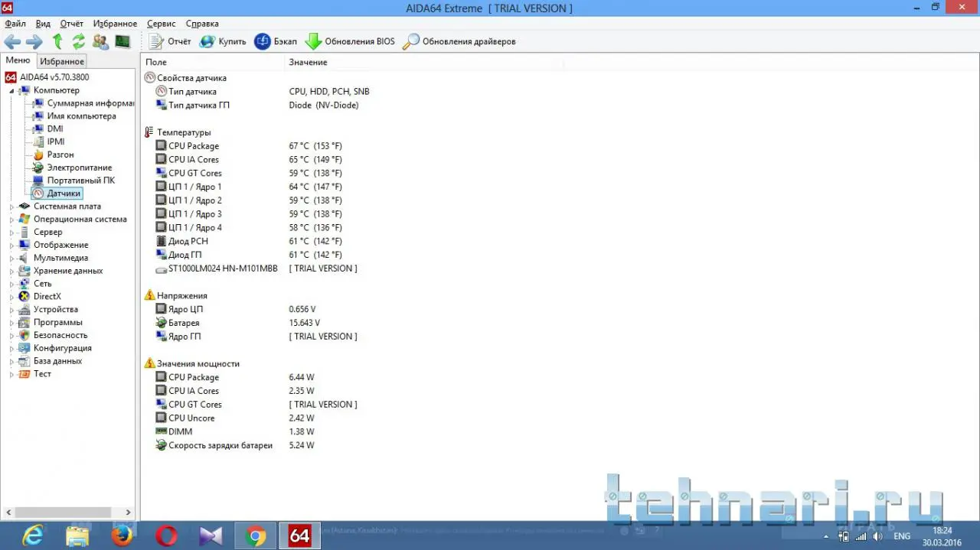
Task: Open the Файл menu
Action: [x=15, y=24]
